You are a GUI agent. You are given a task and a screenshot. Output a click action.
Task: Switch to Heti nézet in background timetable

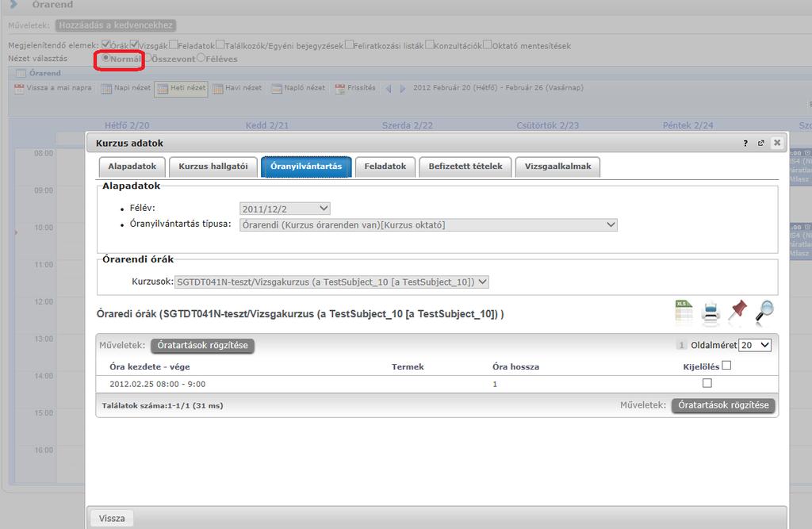(182, 89)
